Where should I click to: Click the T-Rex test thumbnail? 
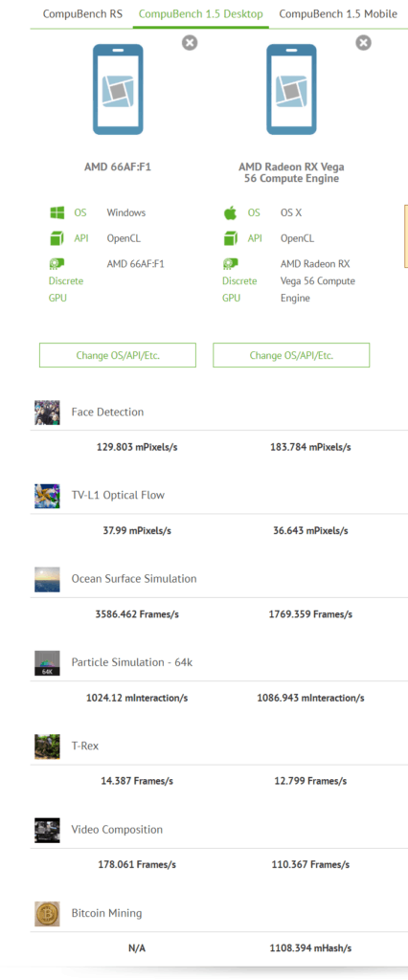(47, 746)
